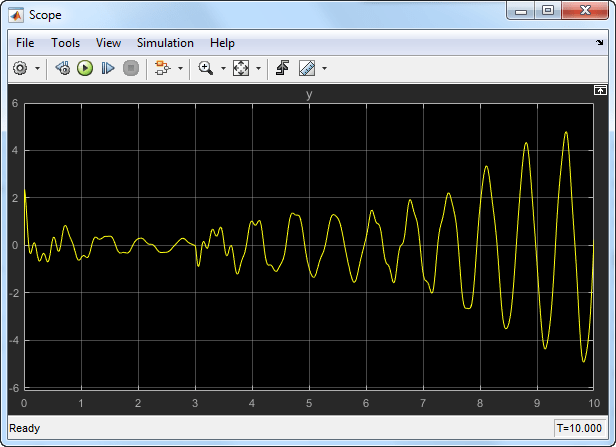Click the T=10.000 time status field
This screenshot has height=447, width=616.
coord(580,428)
